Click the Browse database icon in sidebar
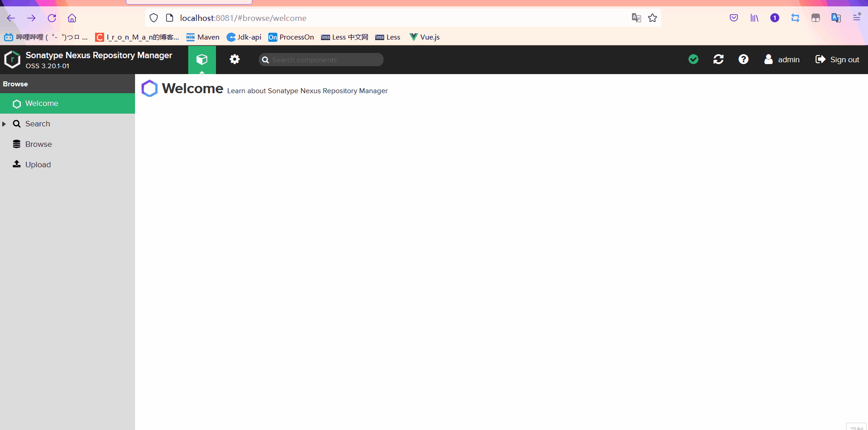The image size is (868, 430). tap(17, 144)
